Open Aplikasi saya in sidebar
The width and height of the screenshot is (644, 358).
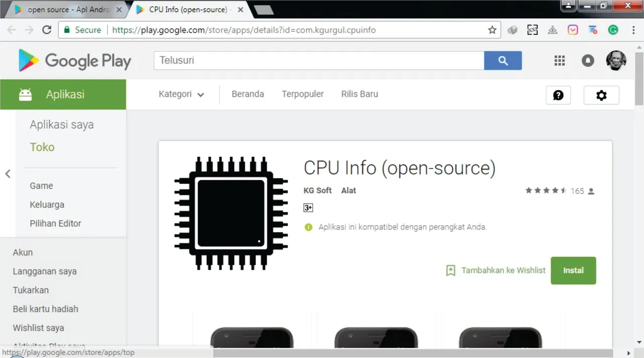[62, 125]
